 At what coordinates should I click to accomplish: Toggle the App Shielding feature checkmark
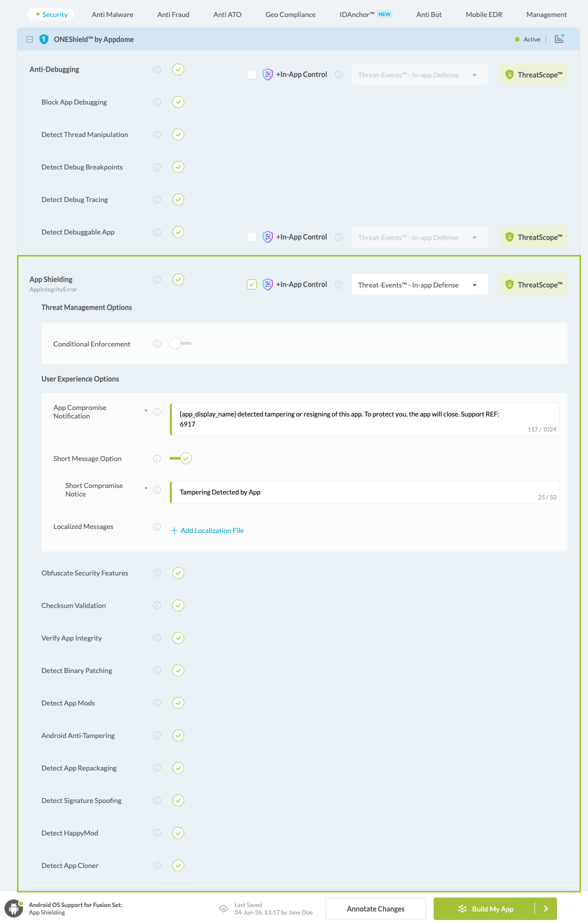point(178,279)
